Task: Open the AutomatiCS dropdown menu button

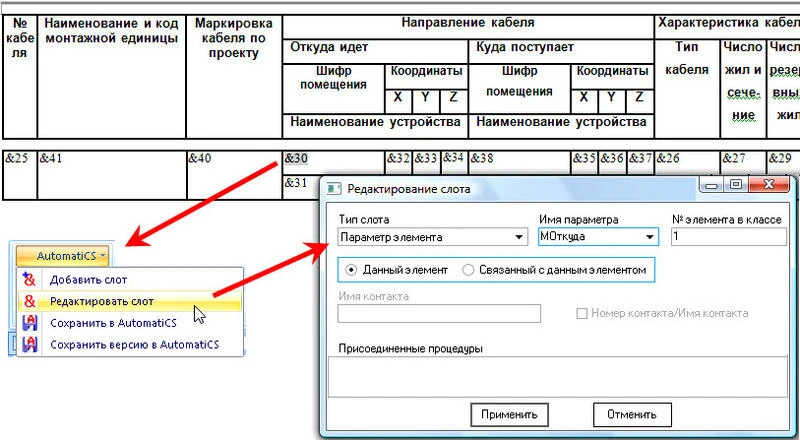Action: click(x=69, y=256)
